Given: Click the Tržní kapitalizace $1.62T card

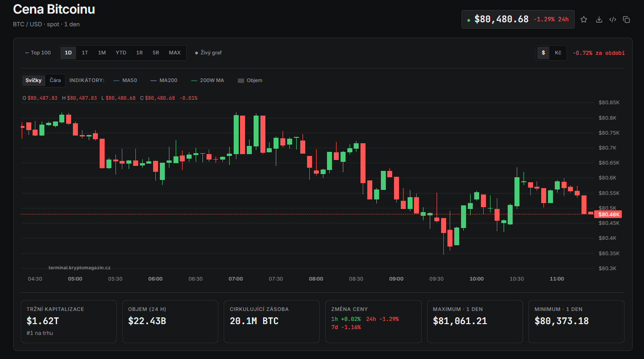Looking at the screenshot, I should point(69,321).
